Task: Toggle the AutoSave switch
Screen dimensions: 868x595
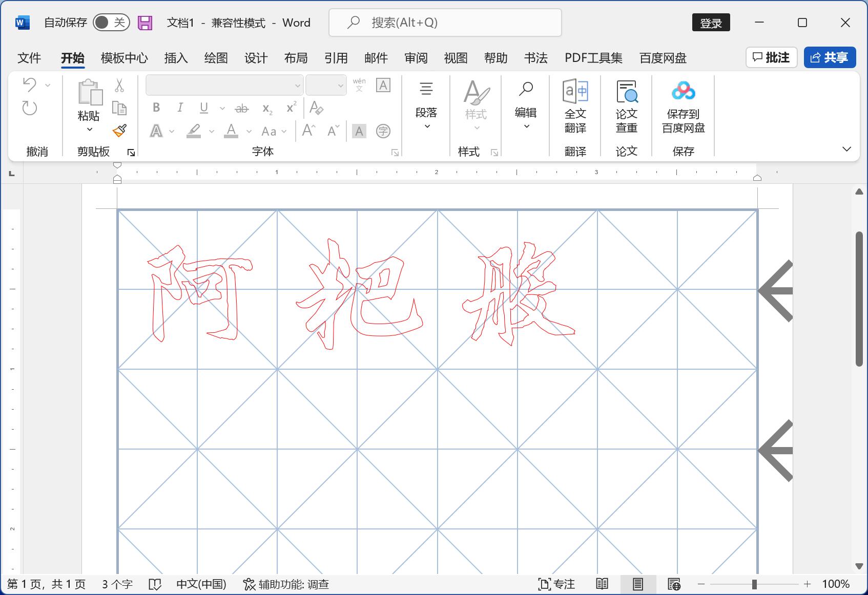Action: 111,23
